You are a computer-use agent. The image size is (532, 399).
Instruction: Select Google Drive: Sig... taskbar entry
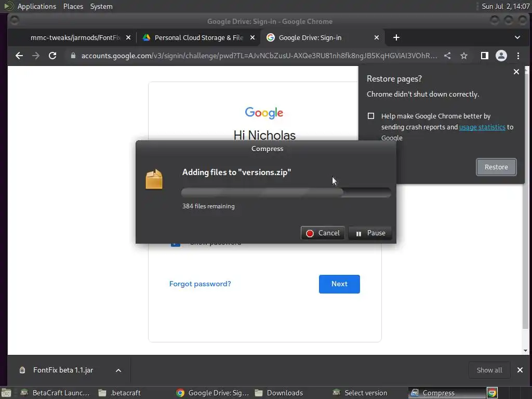[x=212, y=393]
